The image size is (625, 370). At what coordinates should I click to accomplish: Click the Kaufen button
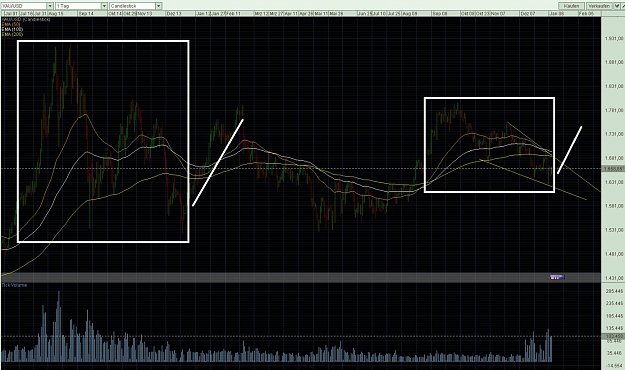pos(571,6)
